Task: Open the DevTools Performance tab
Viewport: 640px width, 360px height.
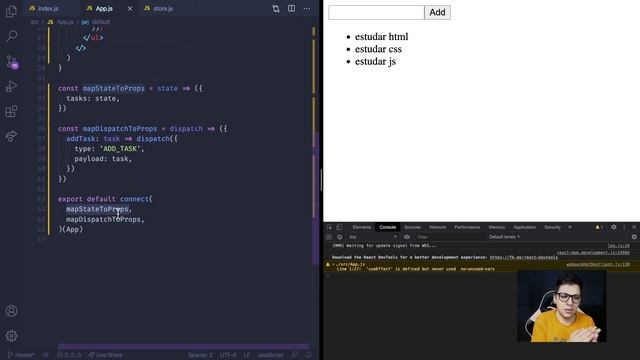Action: point(467,227)
